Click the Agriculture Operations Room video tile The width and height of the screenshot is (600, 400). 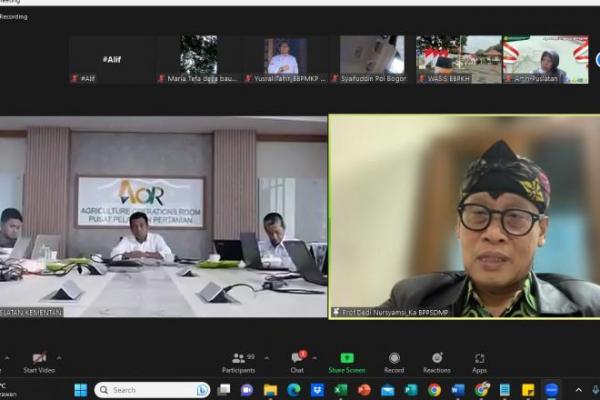tap(163, 217)
